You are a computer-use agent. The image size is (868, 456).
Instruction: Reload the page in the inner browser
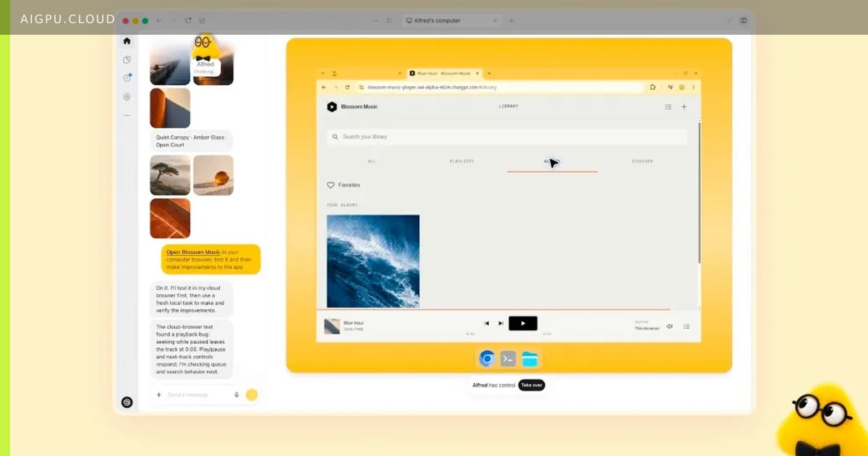347,88
